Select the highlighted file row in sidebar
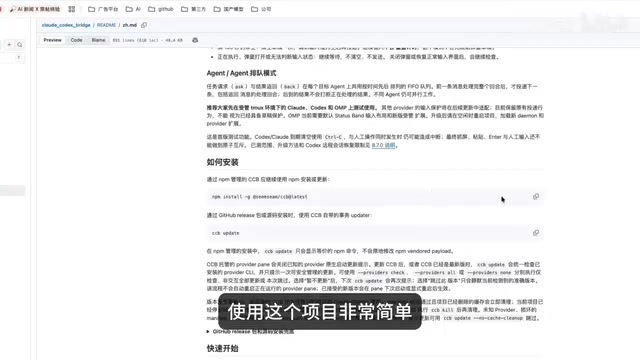The width and height of the screenshot is (640, 360). [x=12, y=190]
